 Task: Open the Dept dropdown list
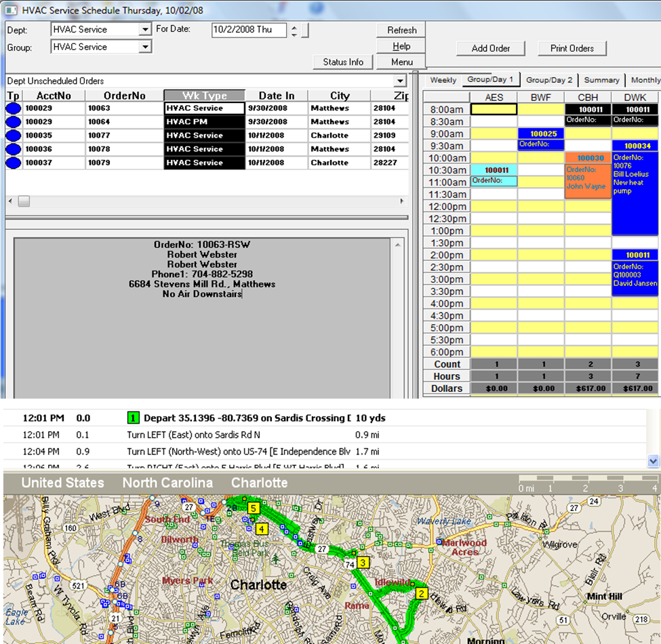144,30
